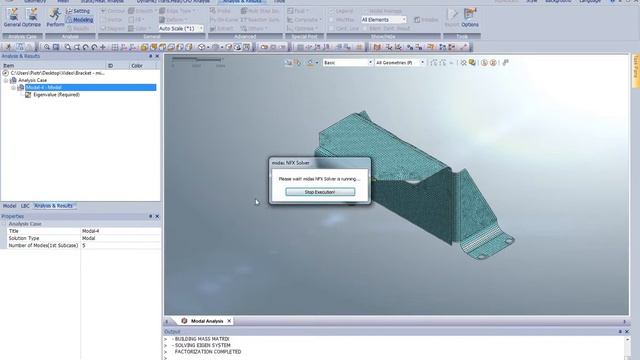The height and width of the screenshot is (360, 640).
Task: Toggle the Diagram checkbox in ribbon
Action: (x=103, y=29)
